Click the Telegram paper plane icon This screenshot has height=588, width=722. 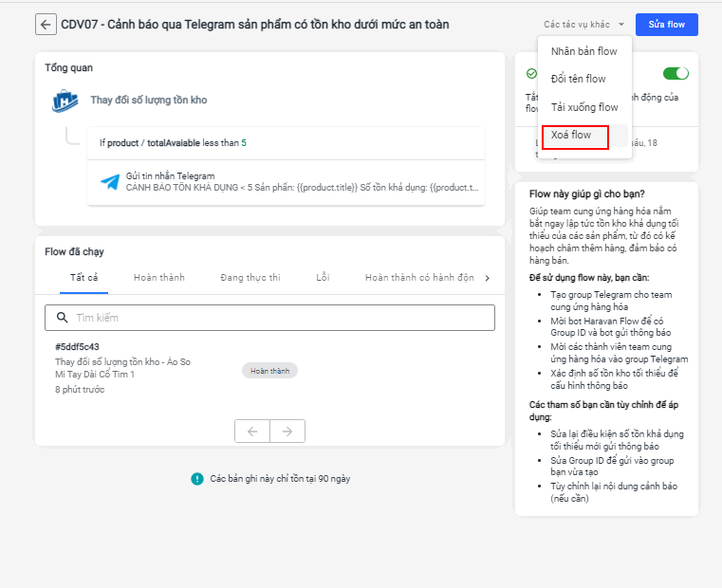click(x=110, y=182)
